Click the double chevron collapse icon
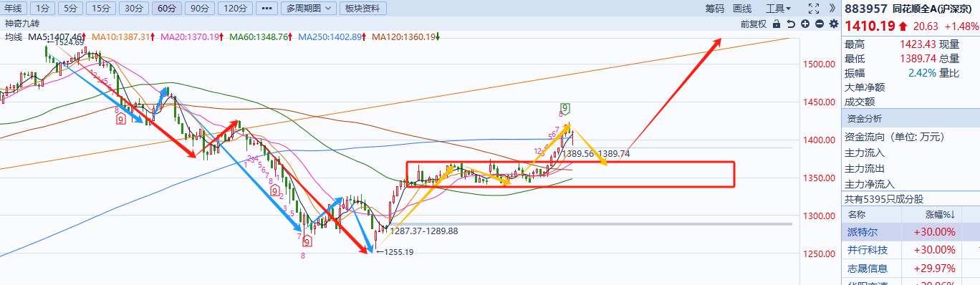This screenshot has height=285, width=980. point(832,9)
